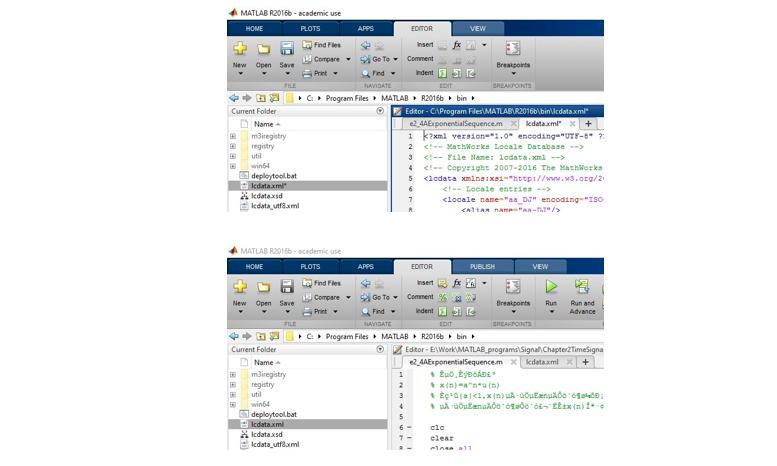Click Find Files in top window toolbar
Image resolution: width=777 pixels, height=466 pixels.
pos(322,45)
